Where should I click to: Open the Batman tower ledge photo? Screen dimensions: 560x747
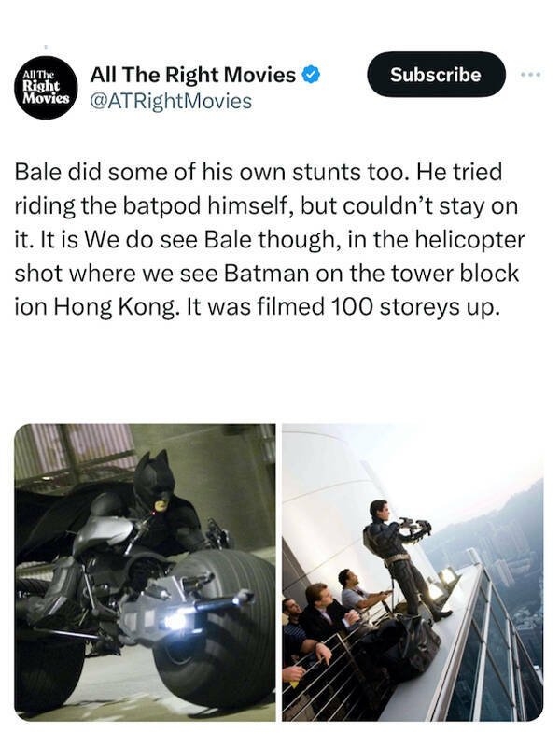(412, 571)
